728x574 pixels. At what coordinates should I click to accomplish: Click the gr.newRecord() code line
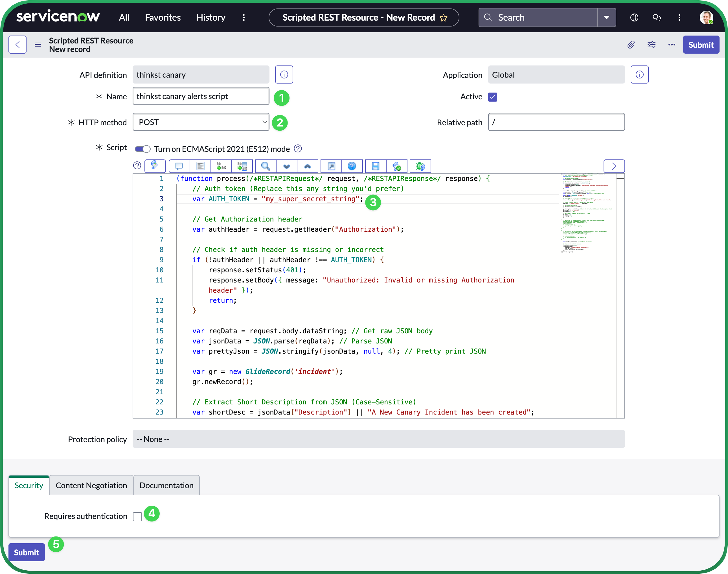(222, 382)
